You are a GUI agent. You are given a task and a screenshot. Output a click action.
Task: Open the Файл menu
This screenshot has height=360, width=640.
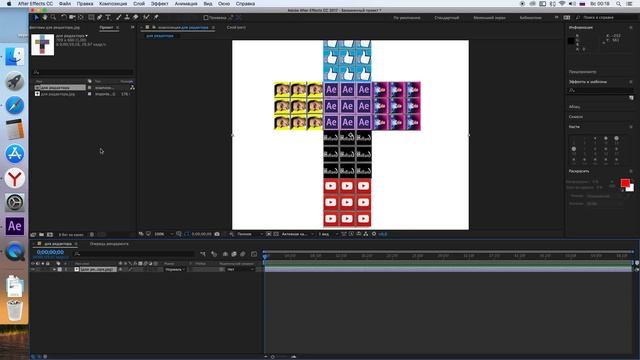point(65,4)
